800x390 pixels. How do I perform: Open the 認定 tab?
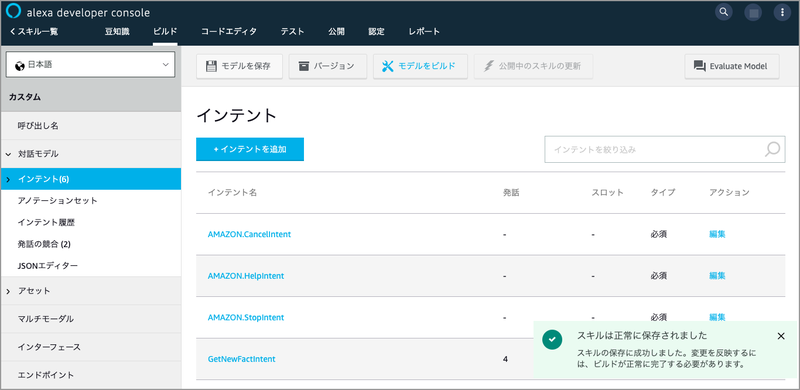(x=377, y=32)
